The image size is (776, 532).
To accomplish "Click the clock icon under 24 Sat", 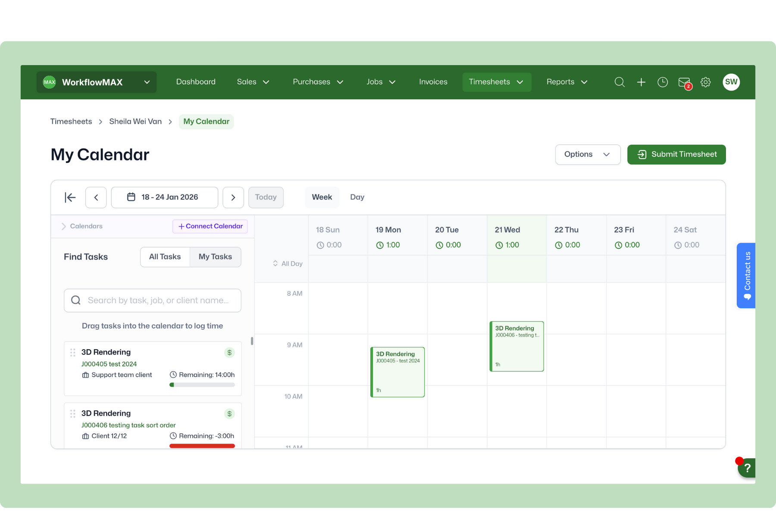I will point(678,245).
